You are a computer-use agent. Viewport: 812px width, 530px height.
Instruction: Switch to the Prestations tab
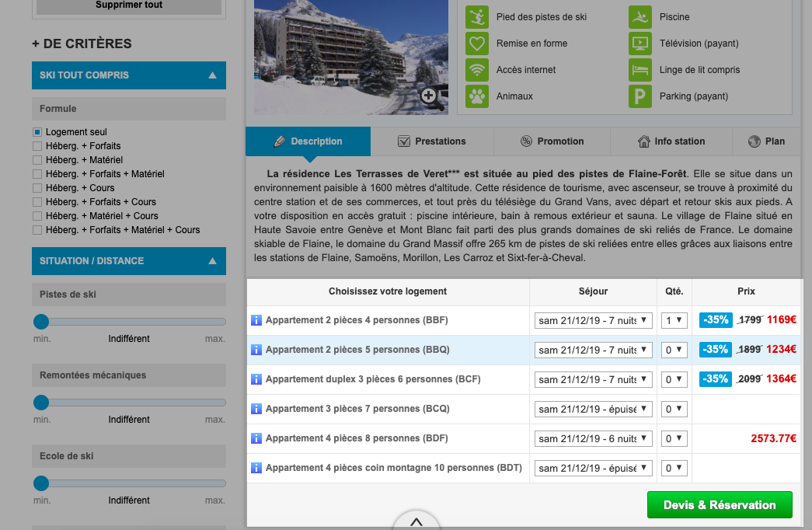(x=432, y=141)
